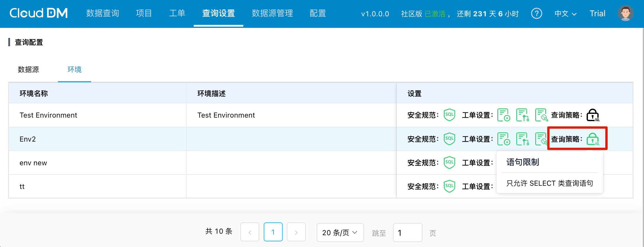Viewport: 644px width, 247px height.
Task: Select page number 1 in pagination
Action: [273, 232]
